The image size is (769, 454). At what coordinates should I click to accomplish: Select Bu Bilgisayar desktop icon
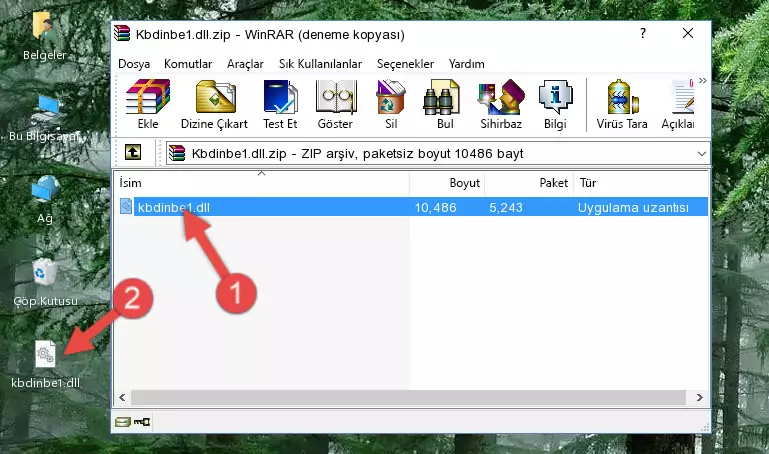click(x=45, y=118)
